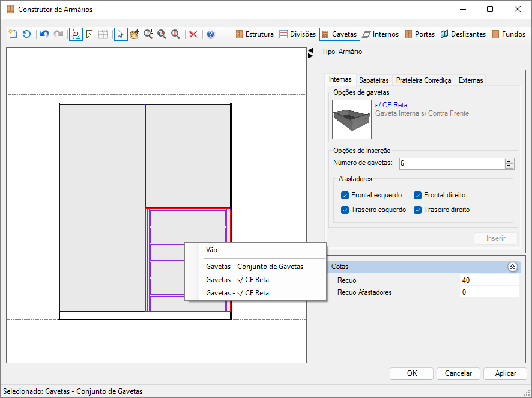Click the Número de gavetas field

coord(452,163)
